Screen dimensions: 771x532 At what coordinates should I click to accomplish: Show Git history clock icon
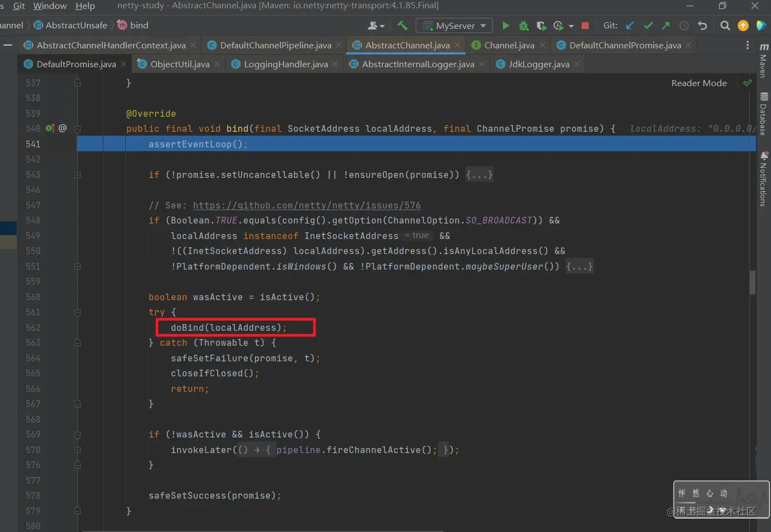point(684,26)
